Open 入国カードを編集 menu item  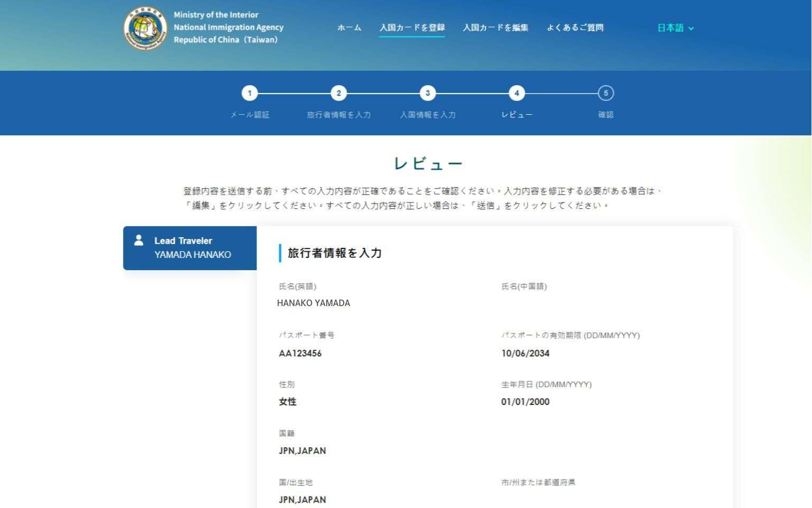[495, 27]
